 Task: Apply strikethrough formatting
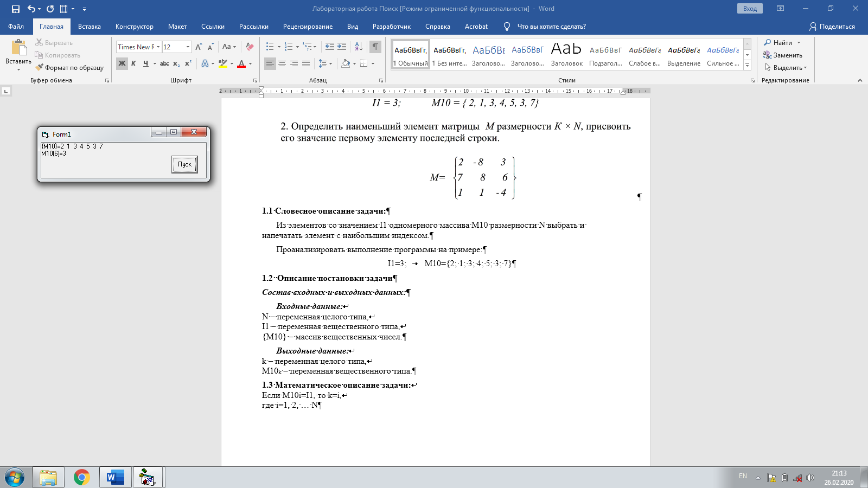tap(164, 63)
